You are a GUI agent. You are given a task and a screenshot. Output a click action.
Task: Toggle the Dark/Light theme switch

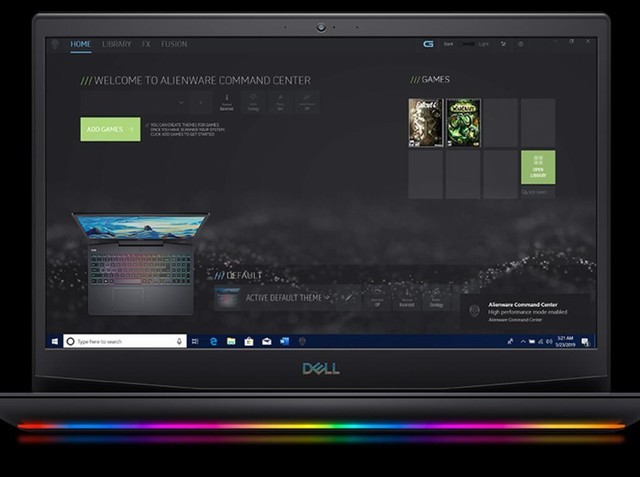[467, 44]
